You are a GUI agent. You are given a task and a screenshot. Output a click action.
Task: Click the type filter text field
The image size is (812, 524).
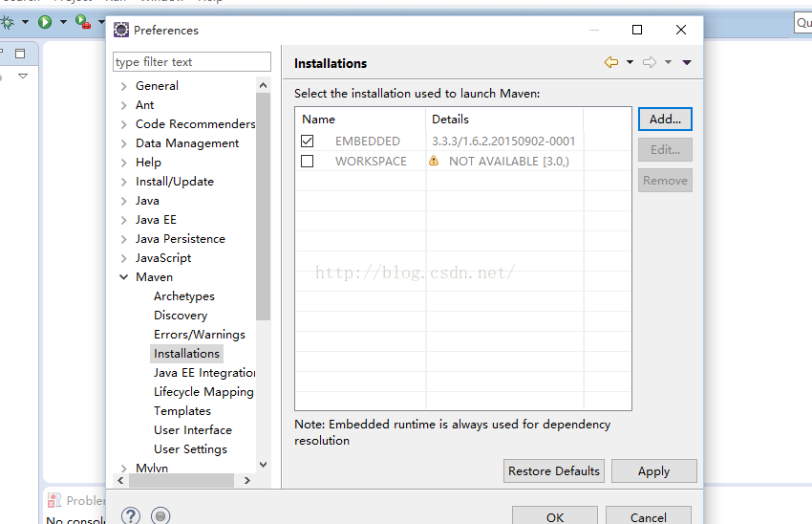click(192, 62)
